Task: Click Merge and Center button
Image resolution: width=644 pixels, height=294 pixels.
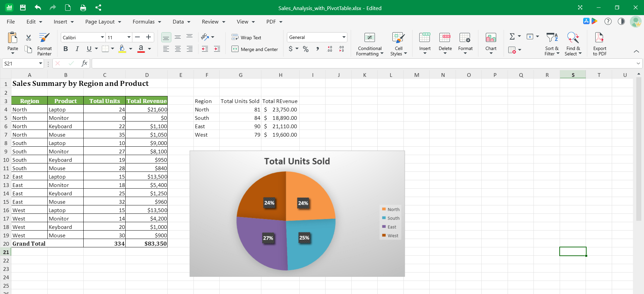Action: point(255,49)
